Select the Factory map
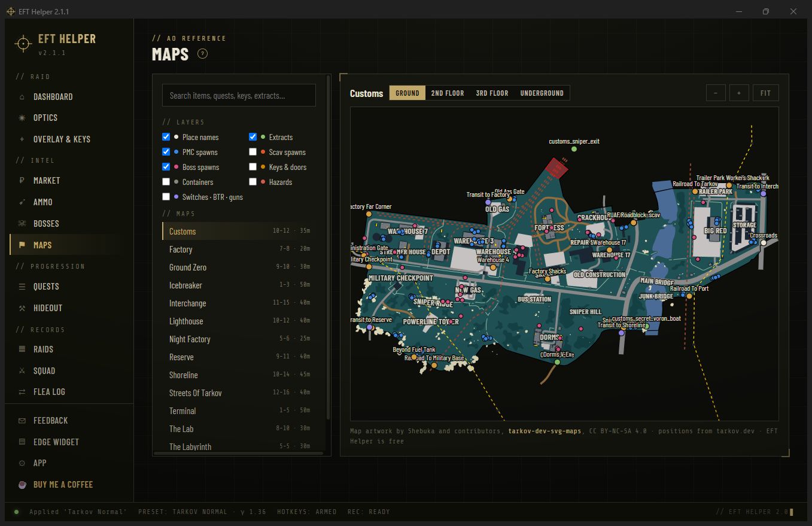The height and width of the screenshot is (526, 812). coord(240,250)
